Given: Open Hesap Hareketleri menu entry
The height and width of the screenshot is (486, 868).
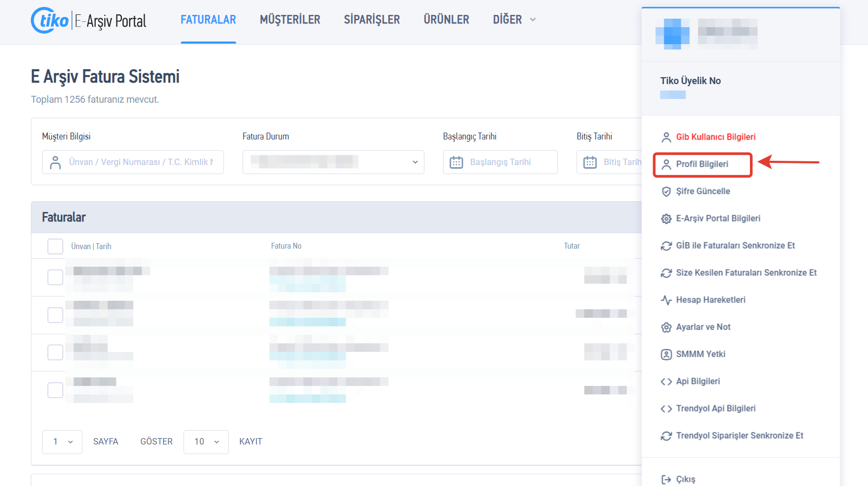Looking at the screenshot, I should tap(711, 300).
